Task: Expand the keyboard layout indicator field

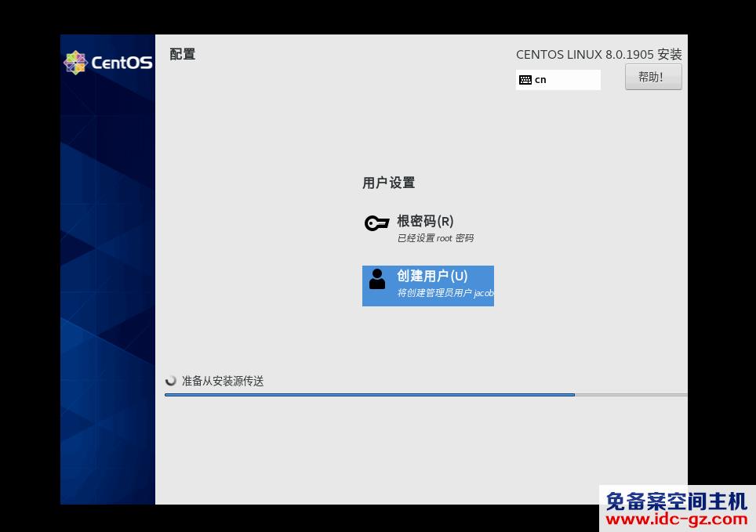Action: [558, 79]
